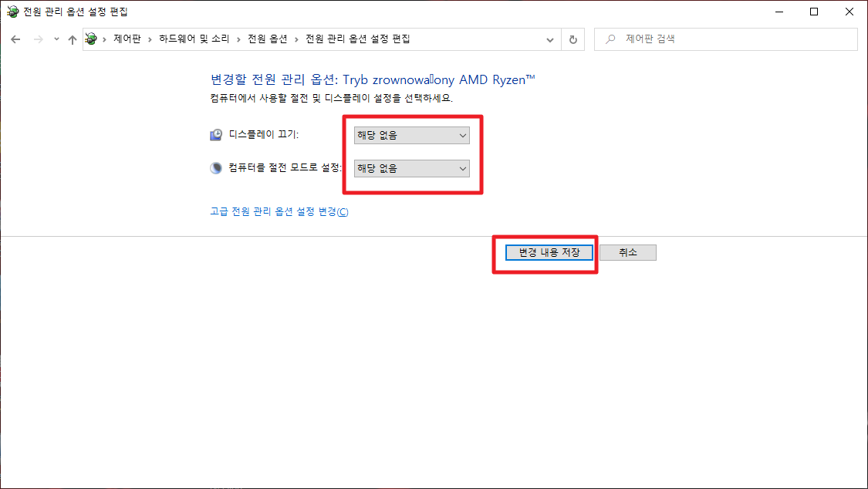Click the 컴퓨터를 절전 모드로 설정 label
The width and height of the screenshot is (868, 489).
pos(285,167)
